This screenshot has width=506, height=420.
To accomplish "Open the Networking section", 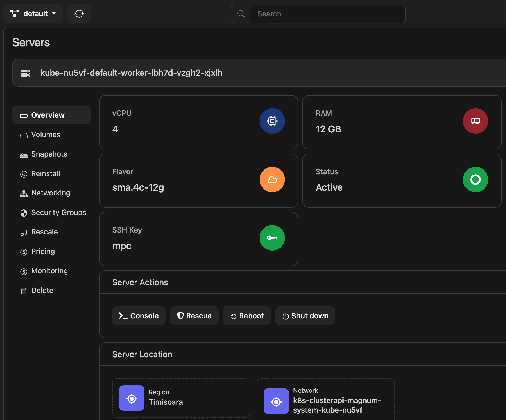I will (51, 193).
